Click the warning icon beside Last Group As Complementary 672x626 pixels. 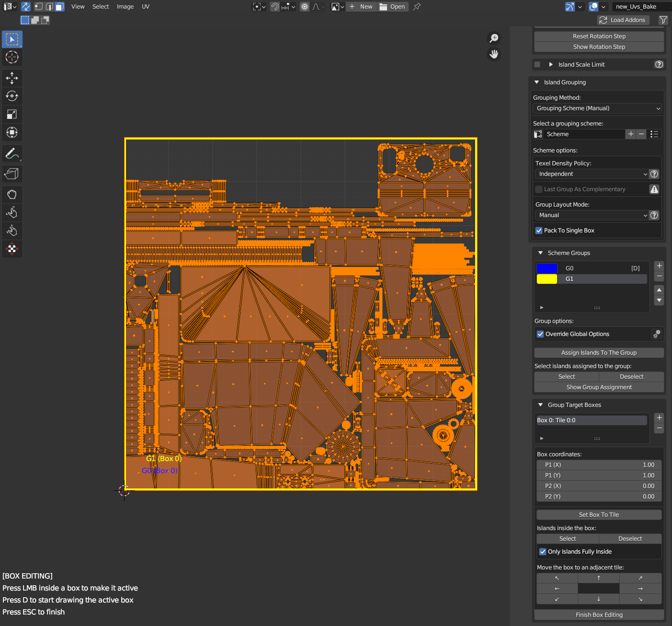pos(654,189)
